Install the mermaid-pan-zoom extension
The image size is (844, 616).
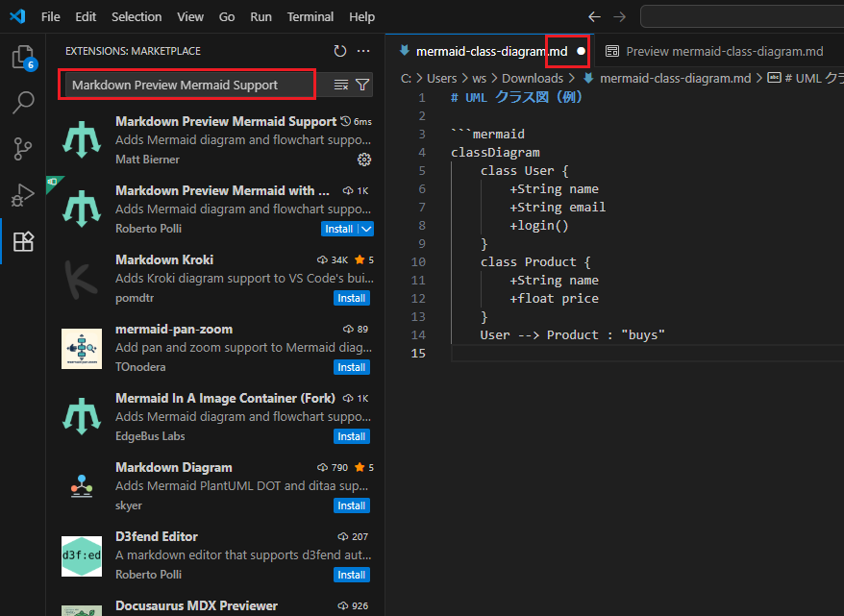(x=352, y=367)
